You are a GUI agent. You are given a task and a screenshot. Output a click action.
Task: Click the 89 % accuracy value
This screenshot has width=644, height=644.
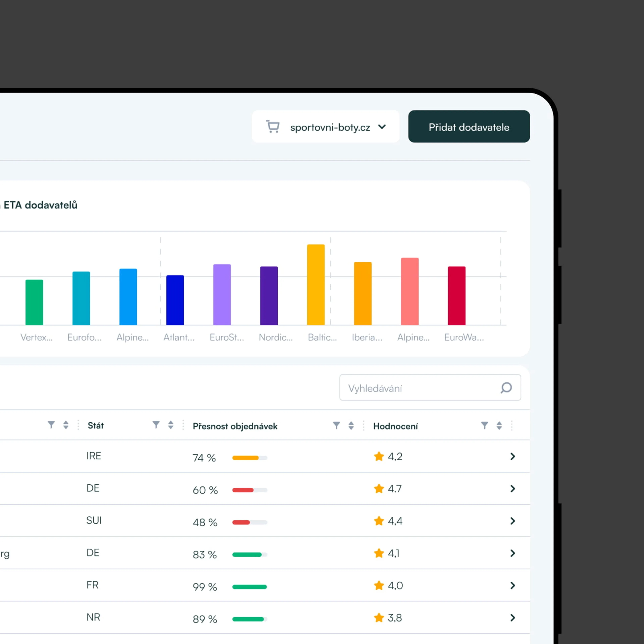(205, 619)
